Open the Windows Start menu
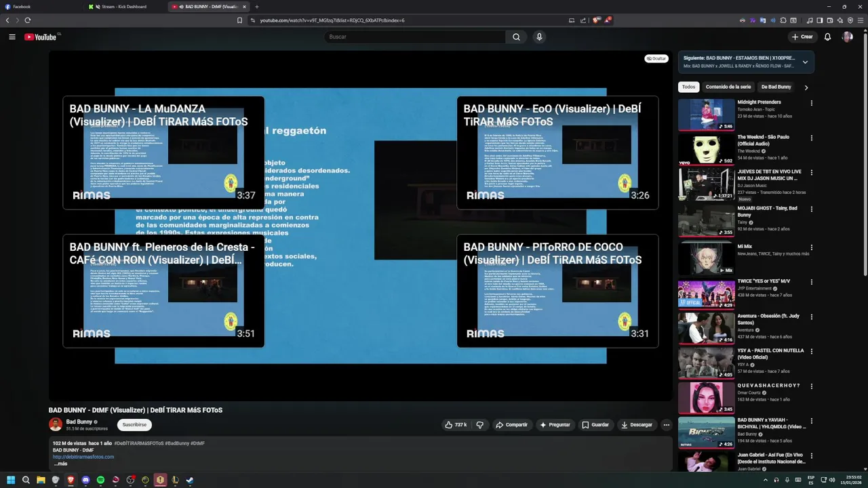This screenshot has width=868, height=488. click(11, 480)
